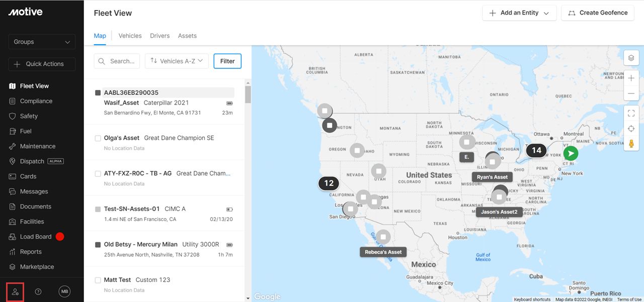Viewport: 644px width, 302px height.
Task: Click the Create Geofence button
Action: coord(598,13)
